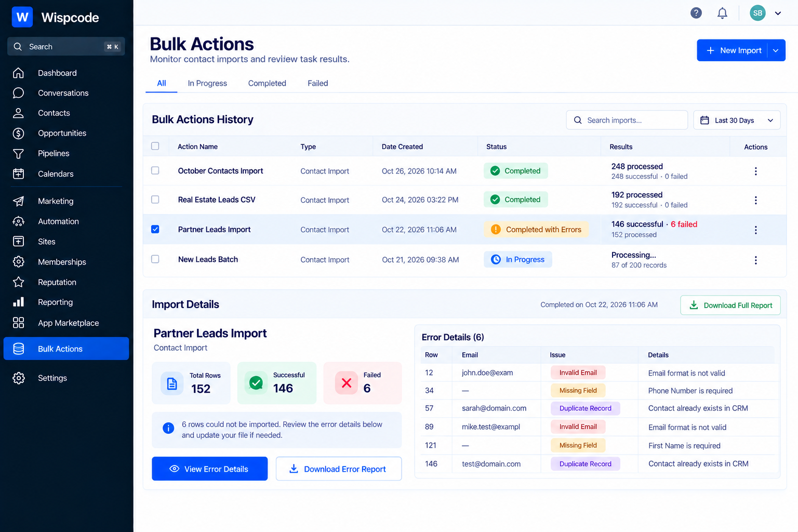
Task: Click the Pipelines funnel icon
Action: 18,153
